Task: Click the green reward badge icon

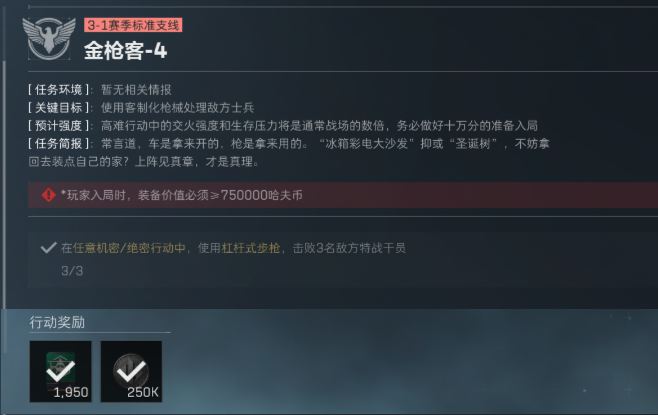Action: (x=60, y=368)
